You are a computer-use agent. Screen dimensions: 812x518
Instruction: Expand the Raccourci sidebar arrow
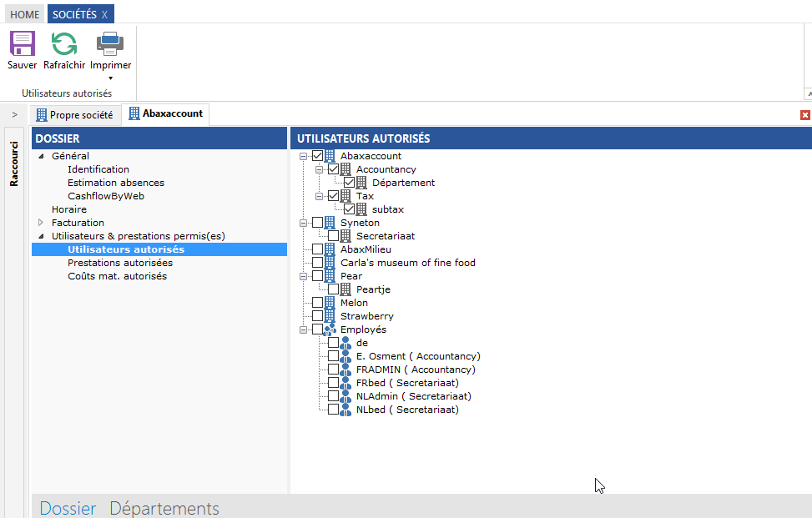14,114
